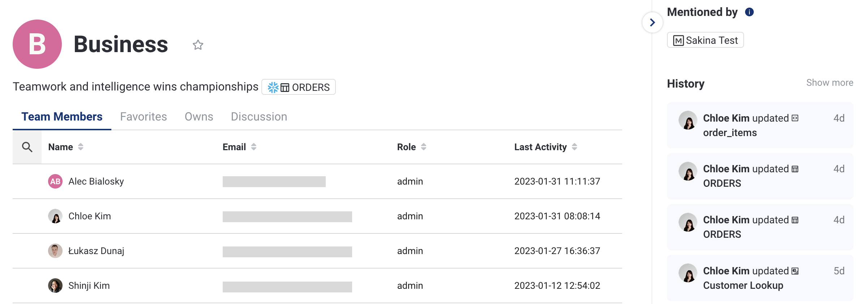Image resolution: width=868 pixels, height=304 pixels.
Task: Sort by Last Activity column
Action: (x=574, y=147)
